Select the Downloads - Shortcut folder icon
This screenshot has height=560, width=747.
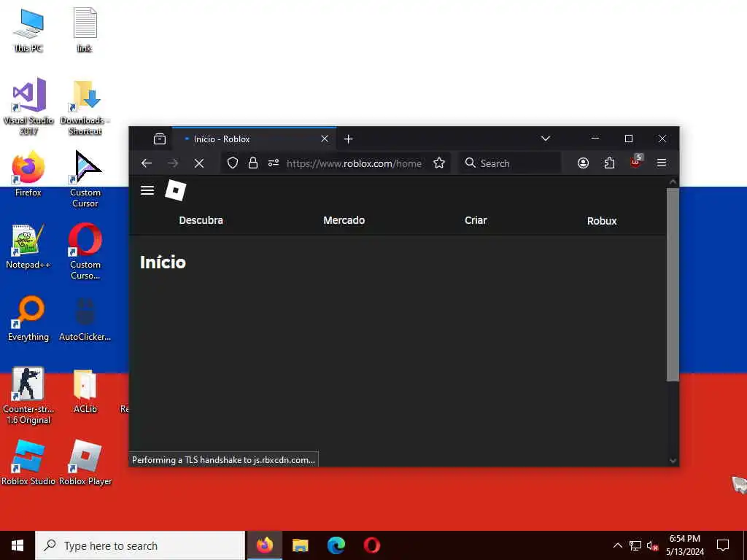pyautogui.click(x=85, y=108)
